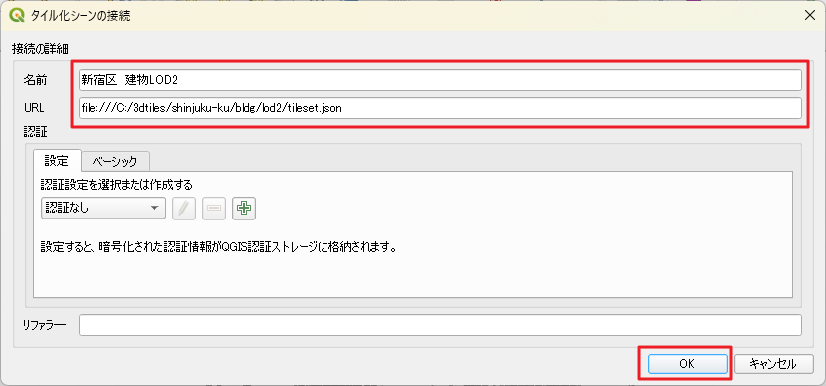Click the URL label text
Viewport: 826px width, 386px height.
point(34,108)
